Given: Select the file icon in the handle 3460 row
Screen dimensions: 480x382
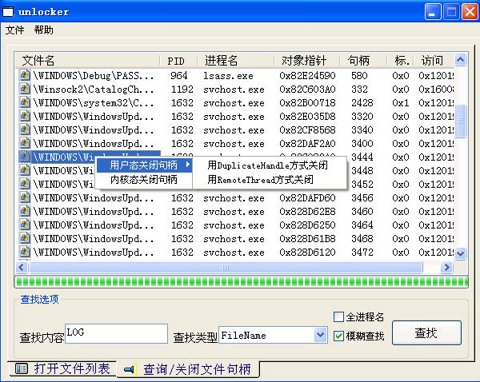Looking at the screenshot, I should pyautogui.click(x=24, y=211).
